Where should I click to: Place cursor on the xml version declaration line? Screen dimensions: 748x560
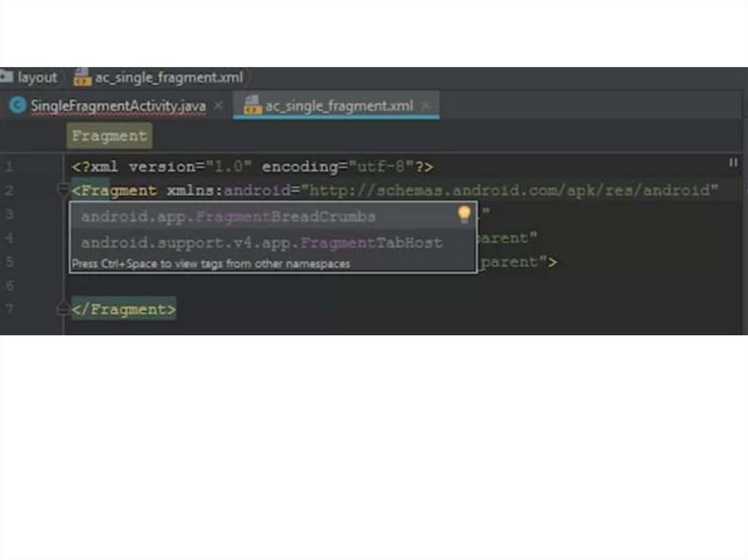tap(252, 167)
